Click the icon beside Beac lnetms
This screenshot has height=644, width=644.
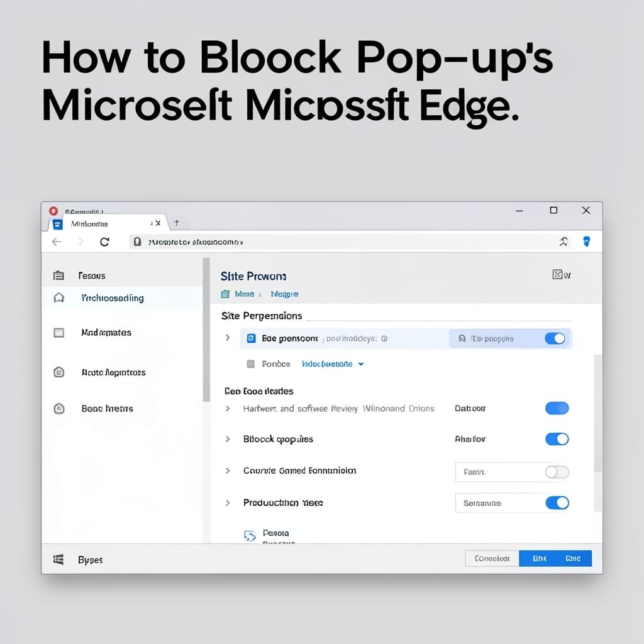click(59, 409)
